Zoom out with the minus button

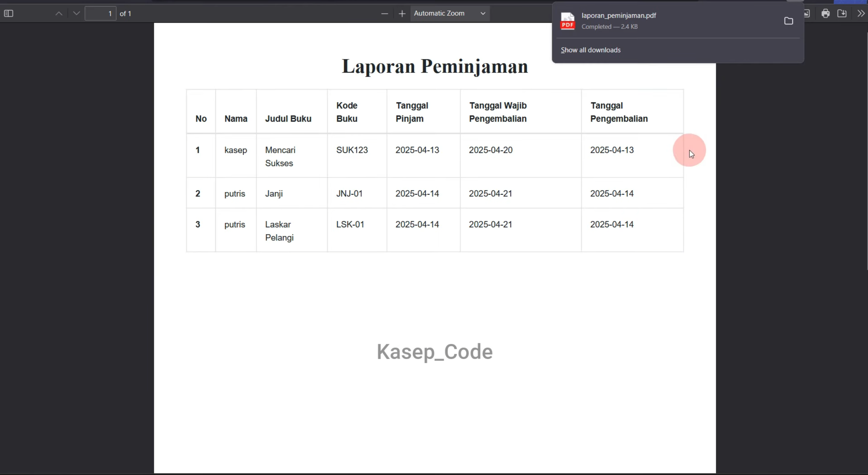[384, 14]
